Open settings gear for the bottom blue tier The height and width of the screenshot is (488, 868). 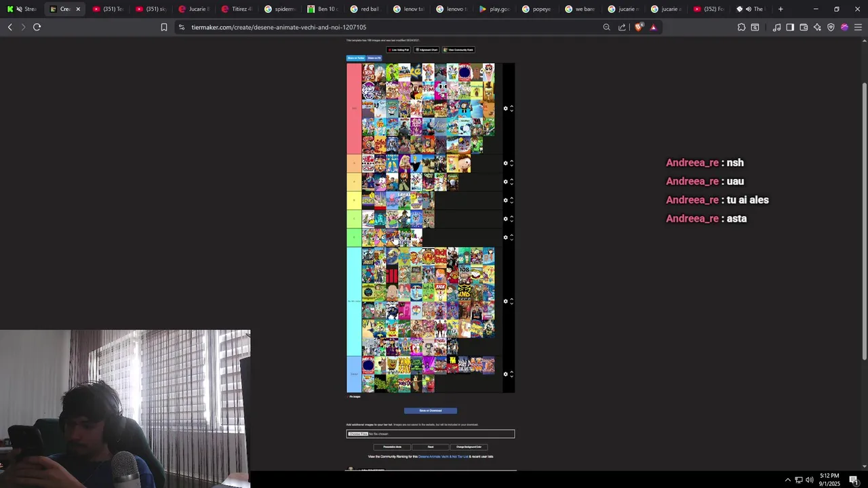coord(505,374)
